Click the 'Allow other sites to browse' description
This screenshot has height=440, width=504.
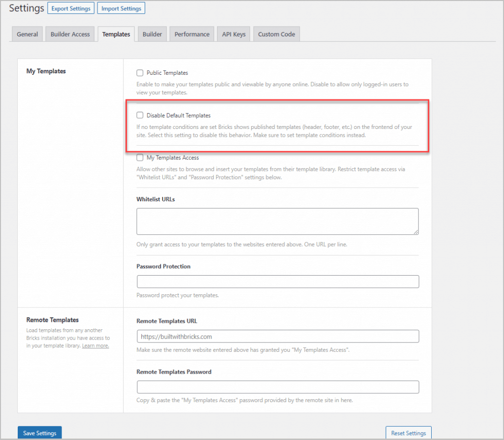click(x=271, y=173)
